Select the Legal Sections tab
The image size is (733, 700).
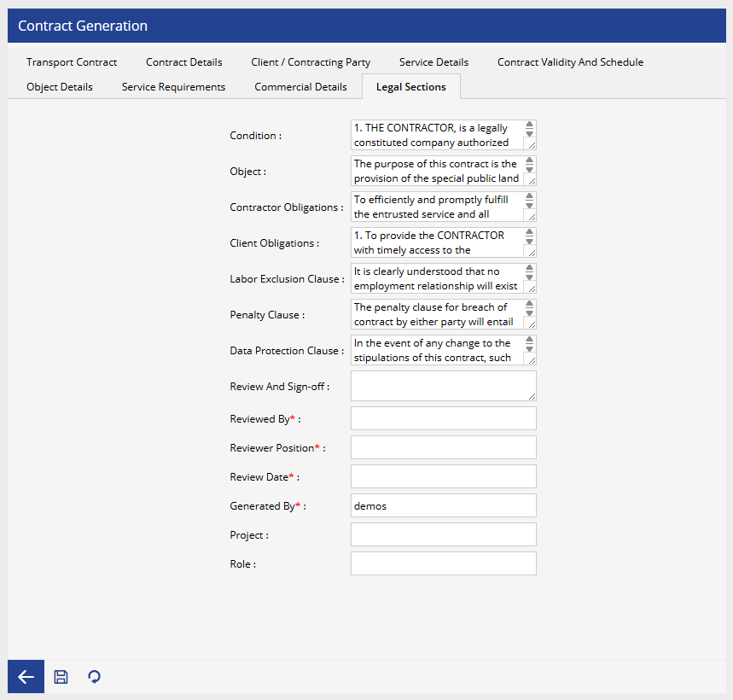411,87
